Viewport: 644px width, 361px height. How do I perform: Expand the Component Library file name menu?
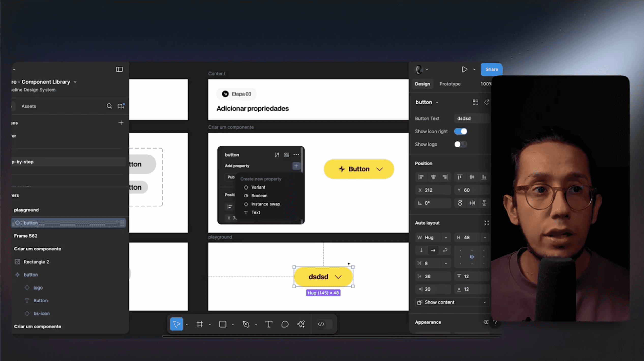75,82
